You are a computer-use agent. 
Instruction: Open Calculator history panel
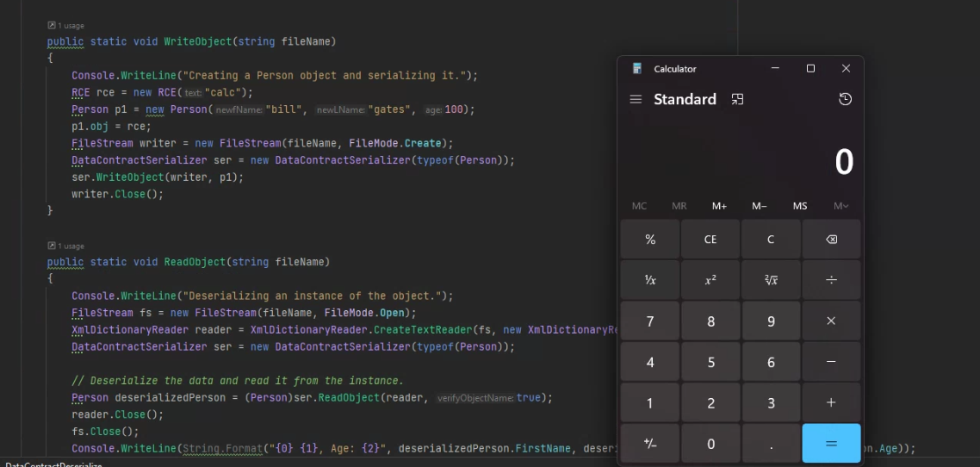[x=845, y=99]
